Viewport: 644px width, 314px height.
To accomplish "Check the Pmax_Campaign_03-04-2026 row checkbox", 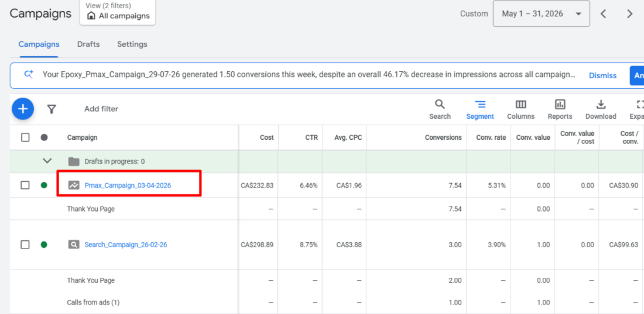I will 25,185.
